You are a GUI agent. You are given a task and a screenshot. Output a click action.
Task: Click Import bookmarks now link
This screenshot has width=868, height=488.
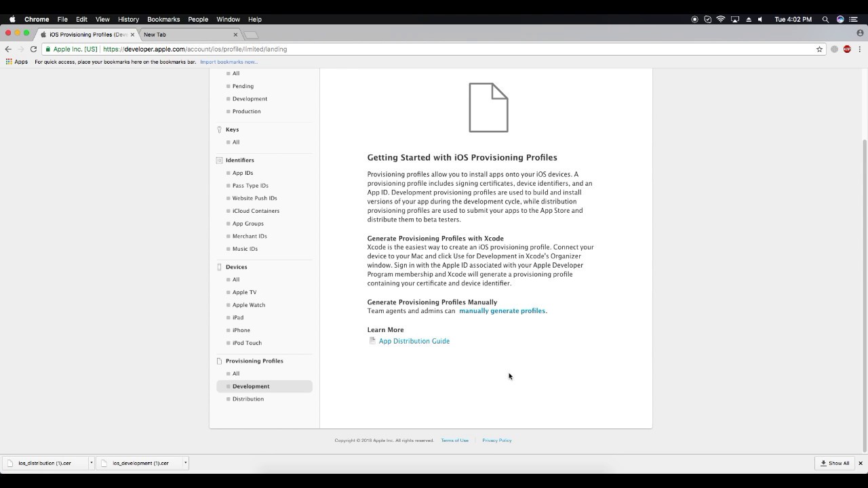point(229,62)
